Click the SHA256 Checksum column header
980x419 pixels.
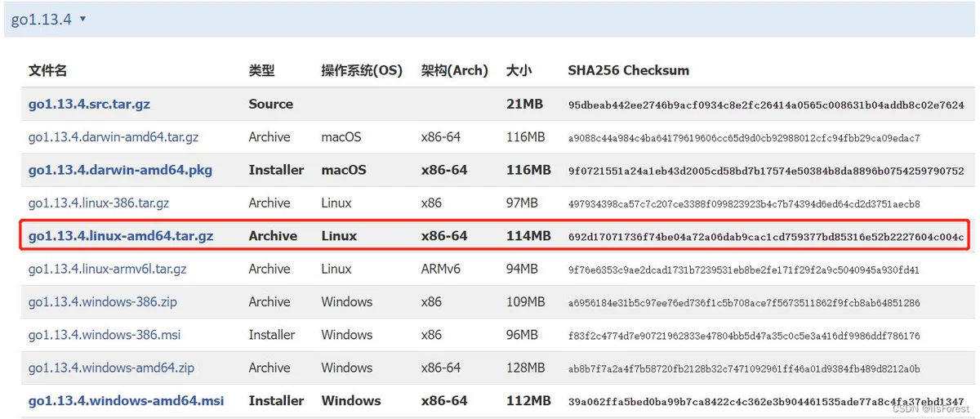(x=628, y=70)
